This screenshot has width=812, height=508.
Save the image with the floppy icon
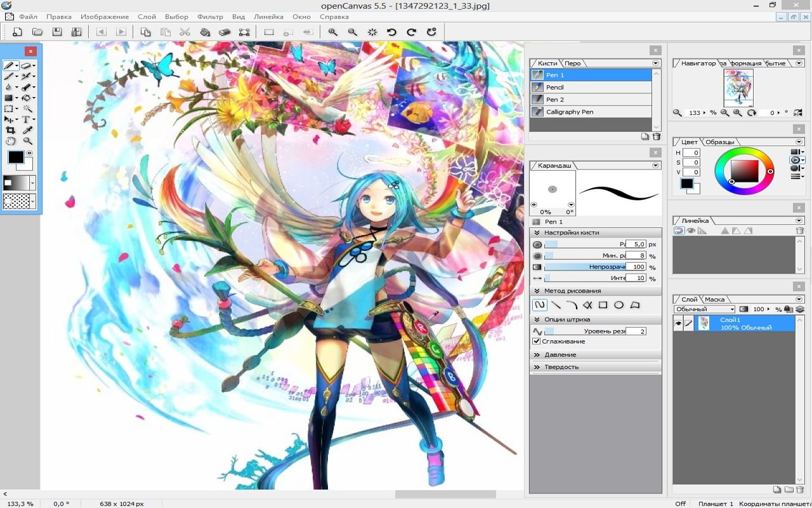(57, 32)
